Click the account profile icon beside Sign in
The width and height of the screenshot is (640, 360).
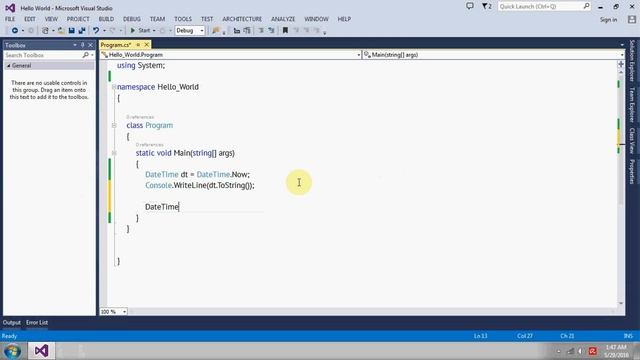[x=632, y=19]
